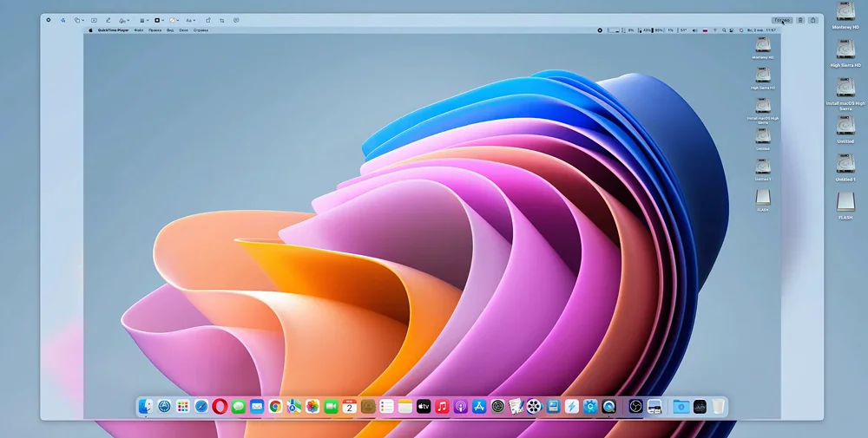Viewport: 868px width, 438px height.
Task: Click the Russian flag input source icon
Action: pos(705,30)
